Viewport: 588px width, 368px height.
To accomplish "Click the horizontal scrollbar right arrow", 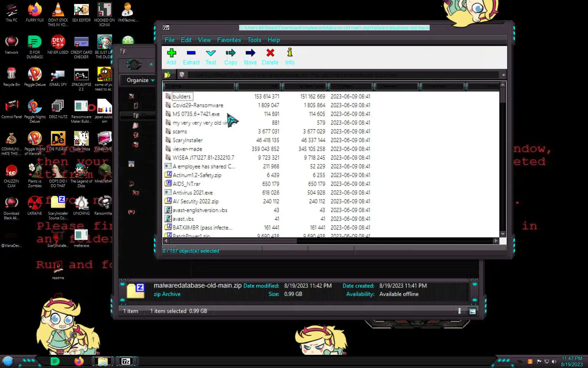I will pyautogui.click(x=496, y=241).
